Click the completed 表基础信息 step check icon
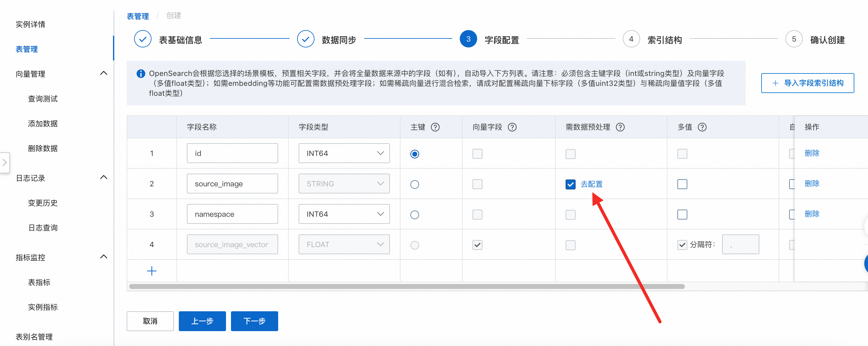The image size is (868, 346). coord(142,39)
